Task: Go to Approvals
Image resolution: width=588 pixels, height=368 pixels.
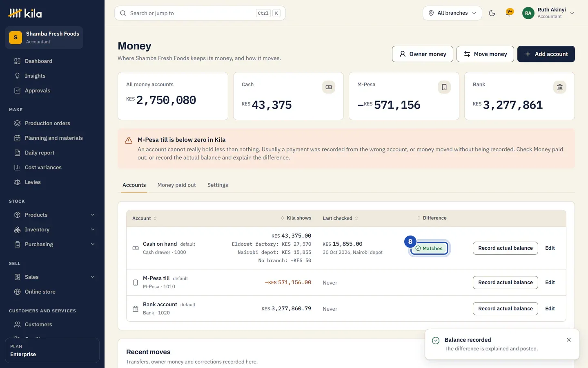Action: (52, 90)
